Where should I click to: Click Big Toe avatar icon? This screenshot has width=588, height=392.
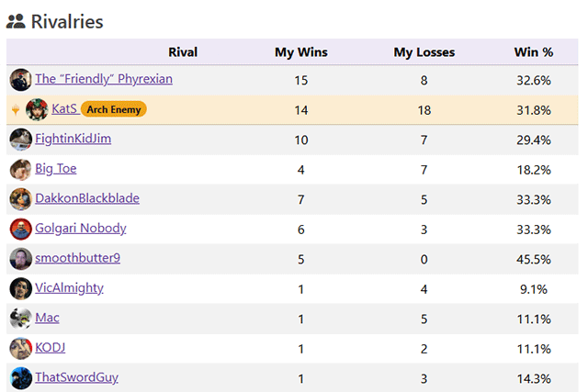[20, 169]
